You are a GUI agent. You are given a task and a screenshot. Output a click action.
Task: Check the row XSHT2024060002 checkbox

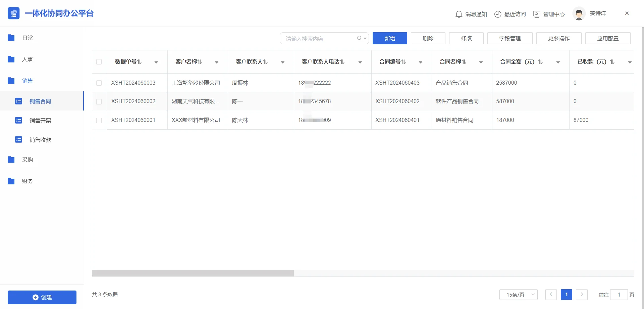tap(99, 102)
